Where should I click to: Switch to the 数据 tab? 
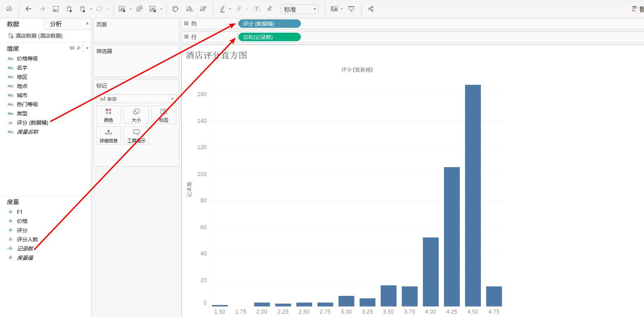click(13, 24)
